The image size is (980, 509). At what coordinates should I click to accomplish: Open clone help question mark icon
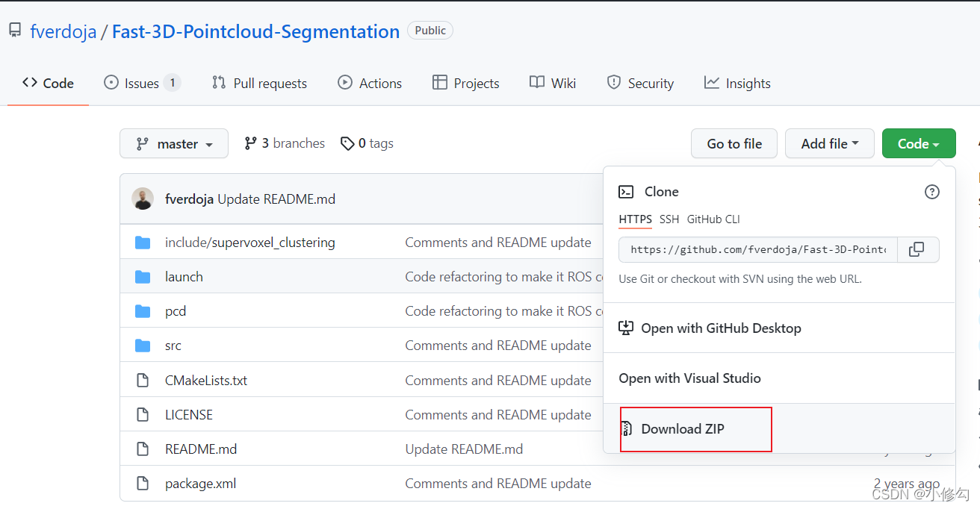pyautogui.click(x=932, y=192)
